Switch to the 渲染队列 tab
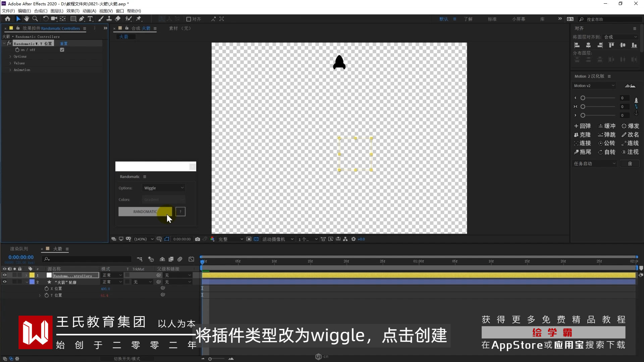The width and height of the screenshot is (644, 362). (x=19, y=249)
